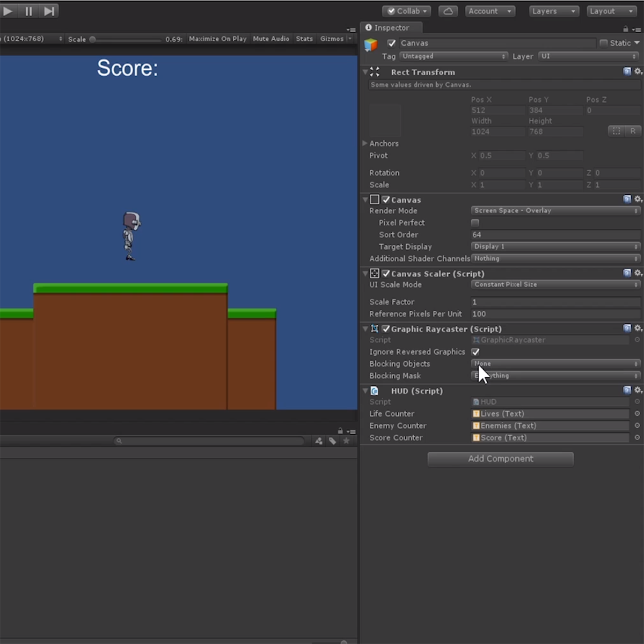
Task: Collapse the Canvas Scaler component
Action: click(365, 273)
